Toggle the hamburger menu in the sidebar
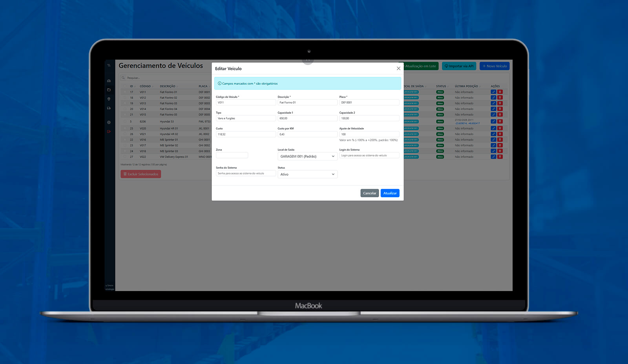Screen dimensions: 628x364 109,65
